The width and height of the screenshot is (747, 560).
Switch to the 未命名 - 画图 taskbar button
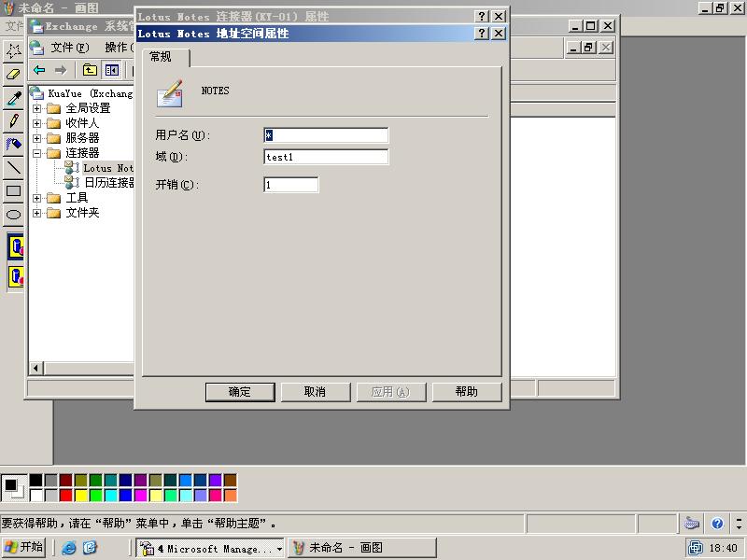coord(362,548)
